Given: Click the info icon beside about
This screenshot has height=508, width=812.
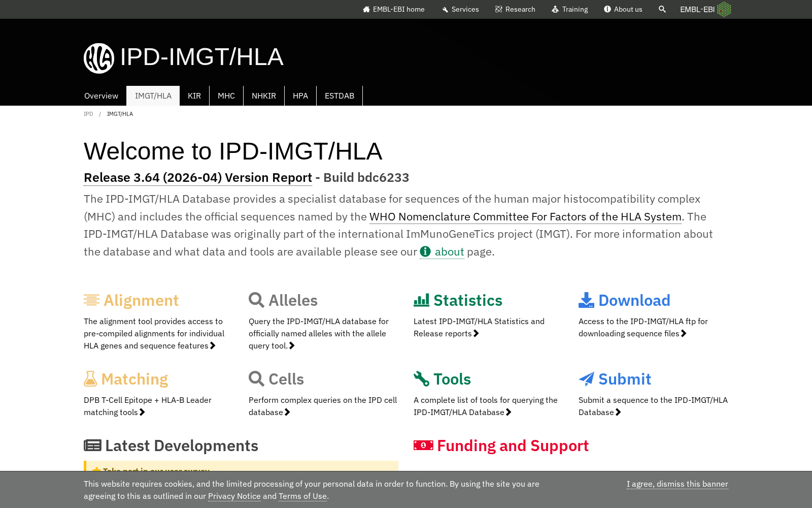Looking at the screenshot, I should coord(425,251).
